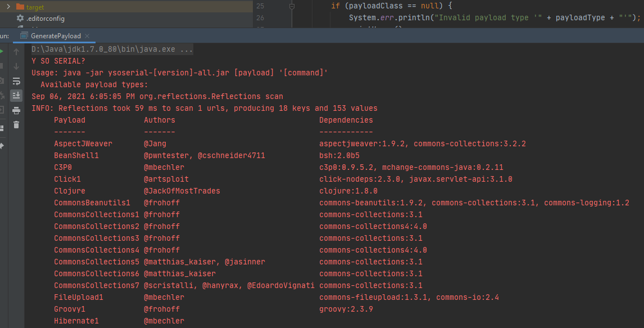Close the GeneratePayload console tab
This screenshot has width=644, height=328.
[88, 35]
